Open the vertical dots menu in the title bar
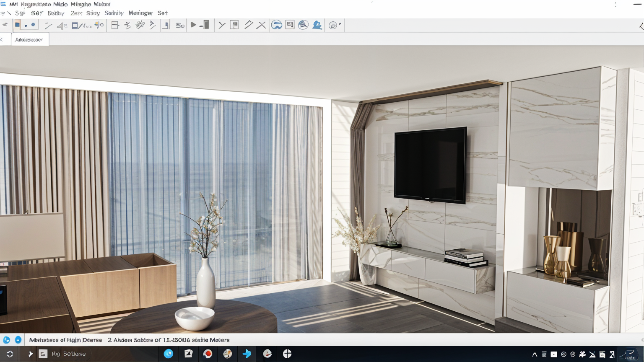Image resolution: width=644 pixels, height=362 pixels. 615,5
